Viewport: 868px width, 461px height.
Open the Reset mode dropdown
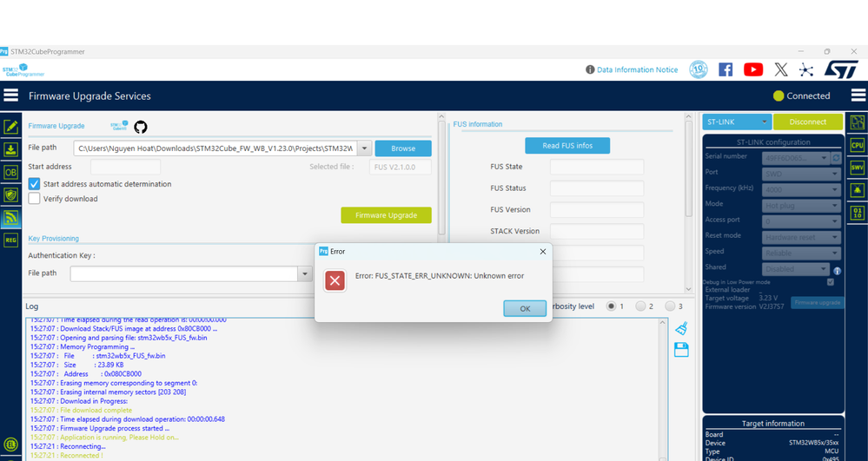(x=802, y=237)
